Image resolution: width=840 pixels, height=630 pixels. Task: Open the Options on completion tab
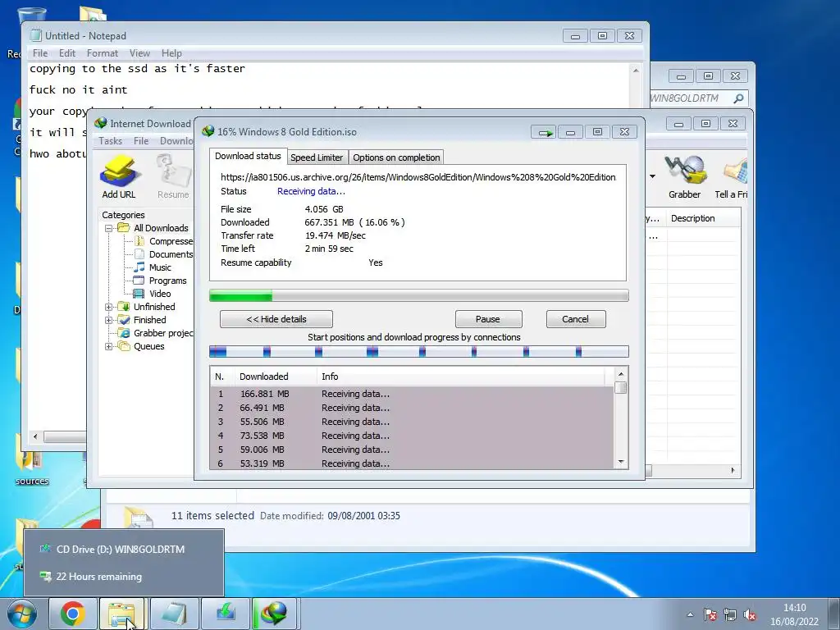point(396,157)
